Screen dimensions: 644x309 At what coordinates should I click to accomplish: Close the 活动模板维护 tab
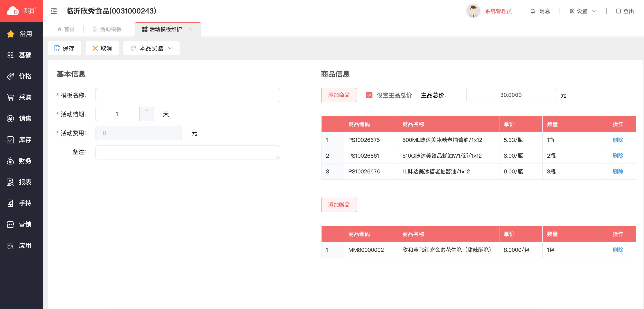190,30
